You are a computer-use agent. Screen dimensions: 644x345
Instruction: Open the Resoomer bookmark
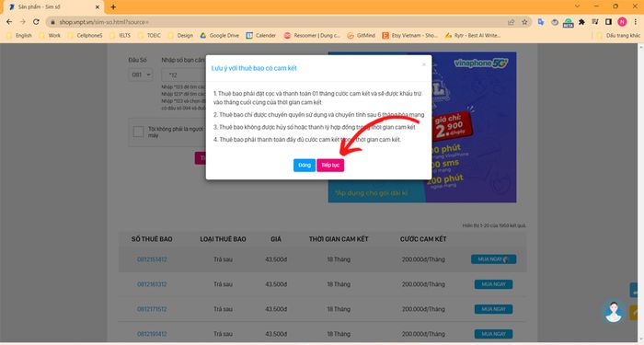coord(312,36)
